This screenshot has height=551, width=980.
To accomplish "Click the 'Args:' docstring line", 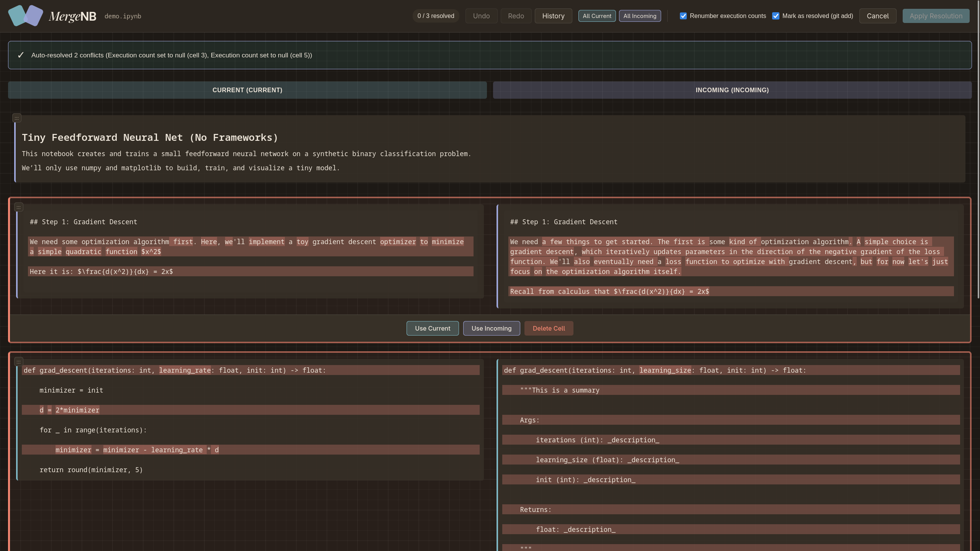I will pyautogui.click(x=731, y=420).
